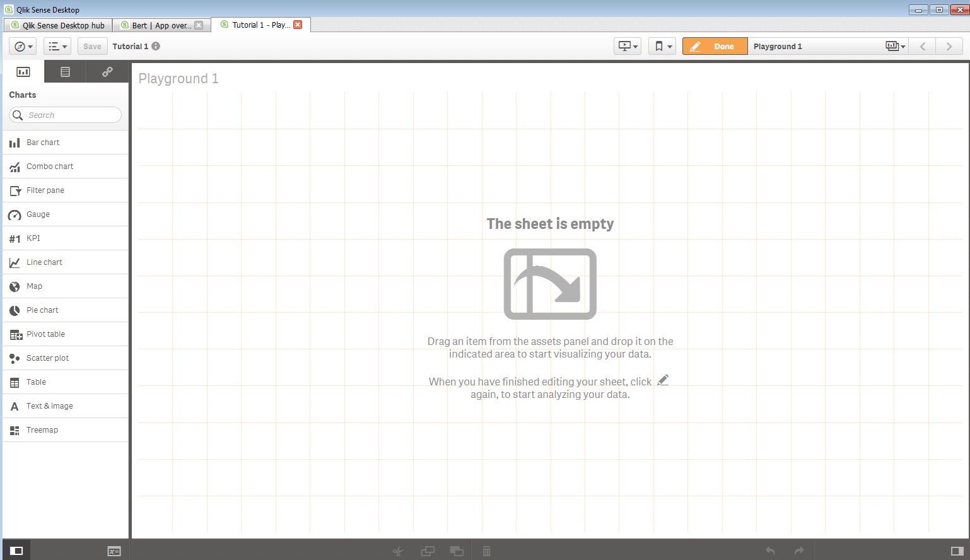Click the redo arrow
The height and width of the screenshot is (560, 970).
coord(799,551)
